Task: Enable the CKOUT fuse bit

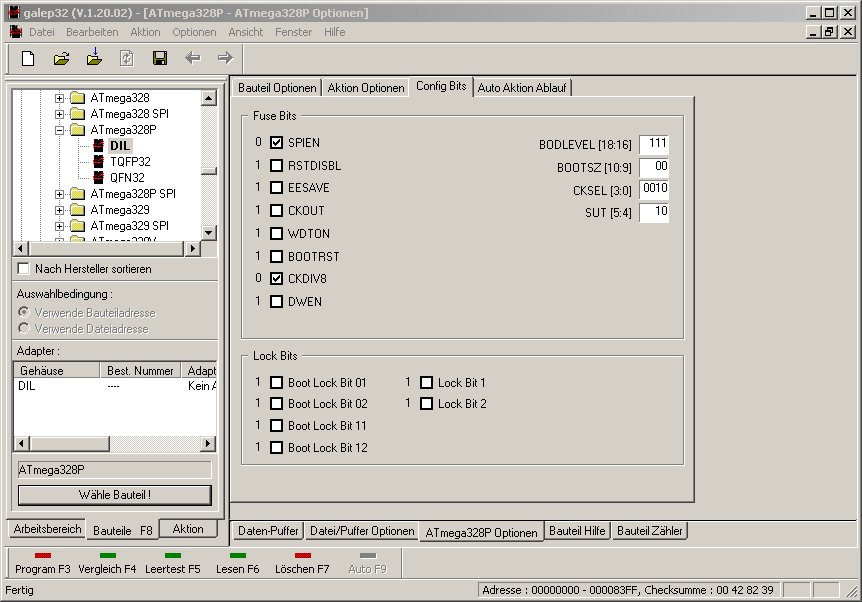Action: point(277,211)
